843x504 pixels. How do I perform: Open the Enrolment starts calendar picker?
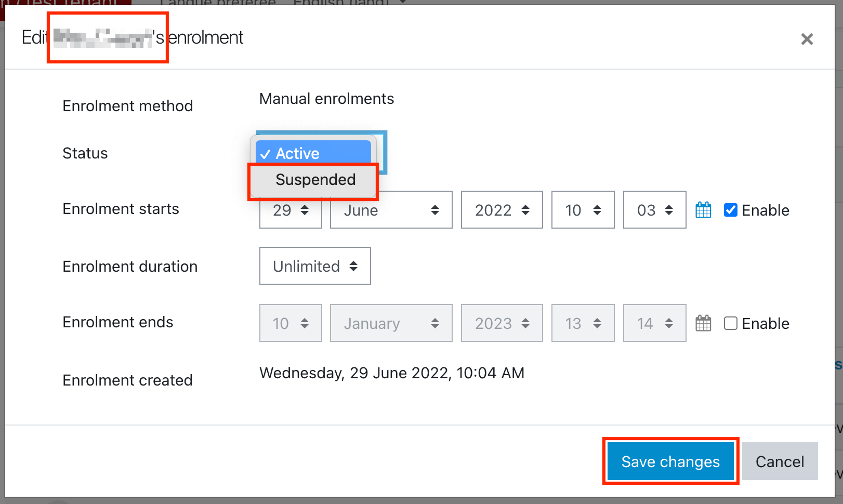click(x=703, y=210)
